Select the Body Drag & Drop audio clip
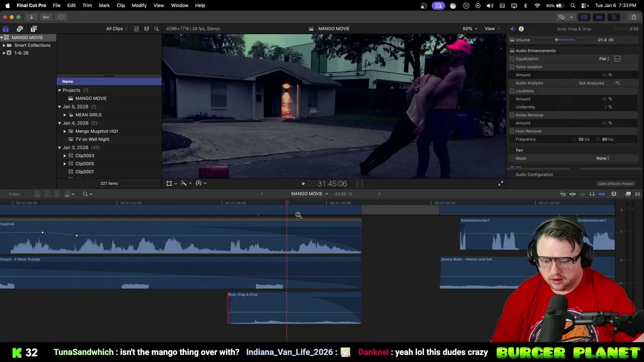This screenshot has height=362, width=644. pos(294,308)
